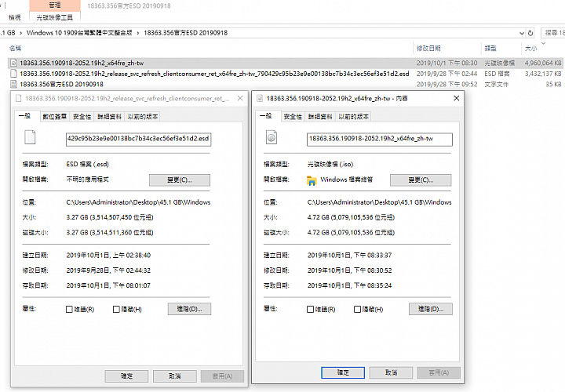Click the large disc icon in ISO properties
The height and width of the screenshot is (392, 565).
pyautogui.click(x=272, y=137)
